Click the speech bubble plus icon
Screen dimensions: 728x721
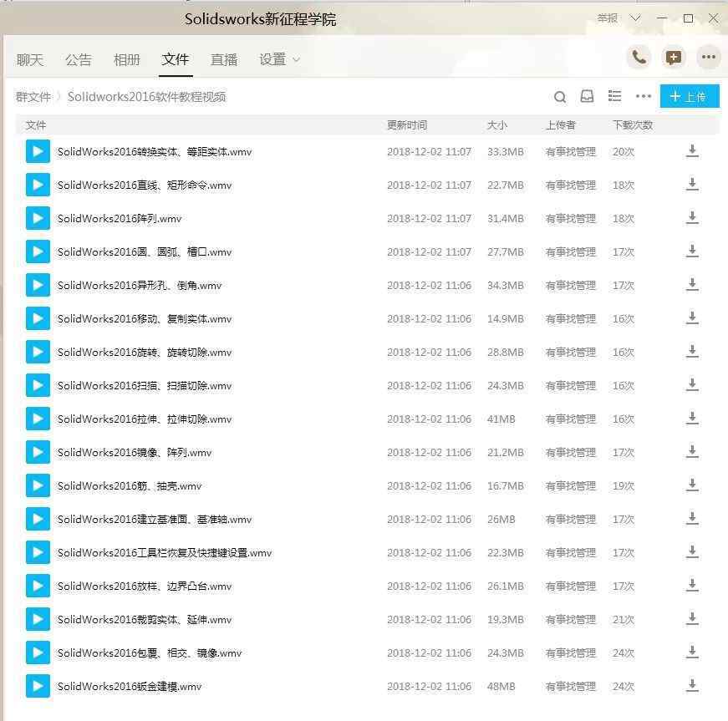point(674,58)
